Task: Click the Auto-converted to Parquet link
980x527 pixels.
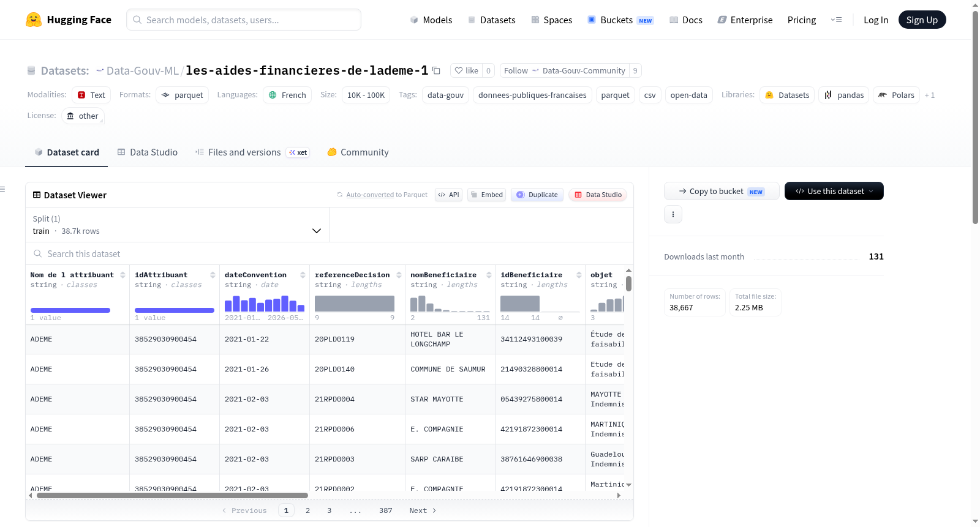Action: 370,195
